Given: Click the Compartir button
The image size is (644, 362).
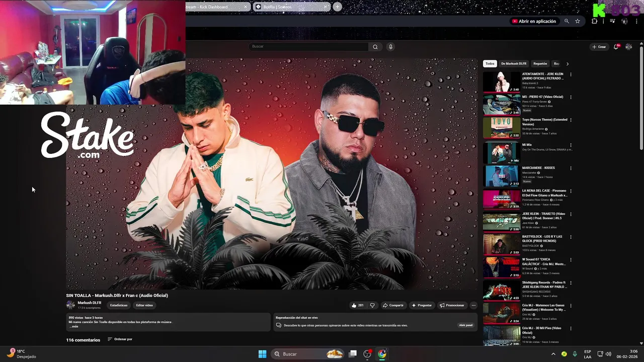Looking at the screenshot, I should click(x=393, y=305).
